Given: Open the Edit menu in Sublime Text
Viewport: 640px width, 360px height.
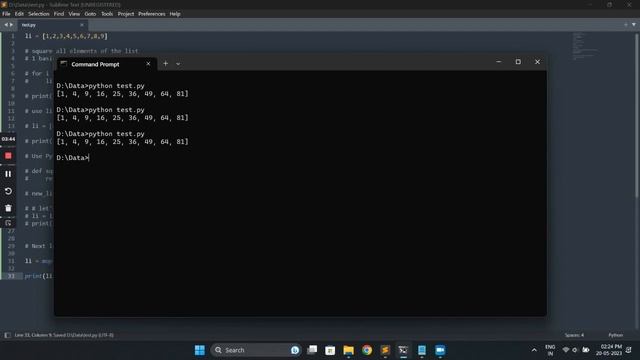Looking at the screenshot, I should [19, 14].
